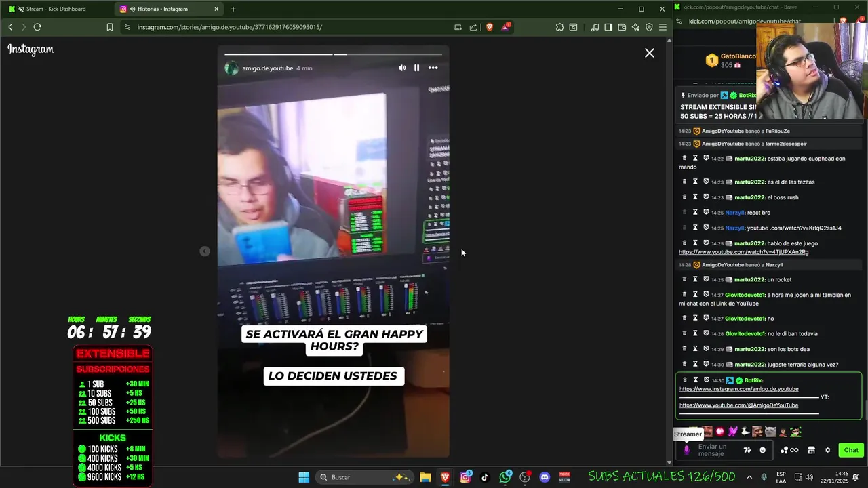868x488 pixels.
Task: Open the Windows Start menu
Action: pos(304,477)
